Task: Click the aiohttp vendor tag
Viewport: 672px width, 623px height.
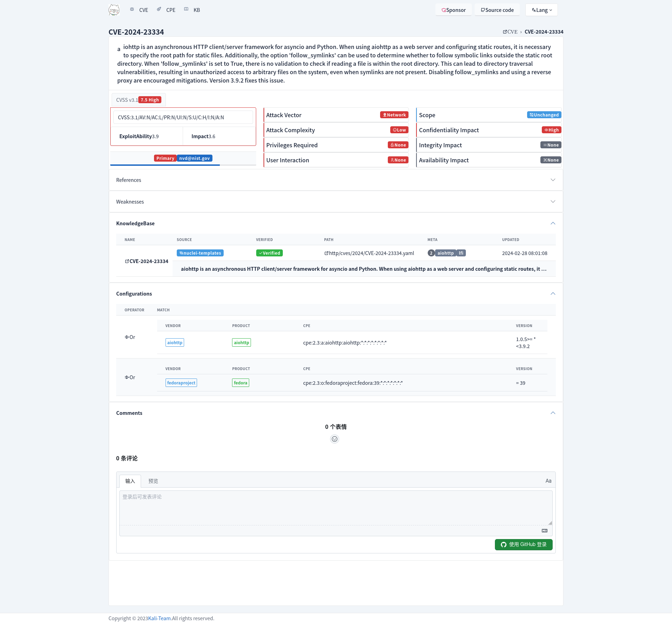Action: [175, 342]
